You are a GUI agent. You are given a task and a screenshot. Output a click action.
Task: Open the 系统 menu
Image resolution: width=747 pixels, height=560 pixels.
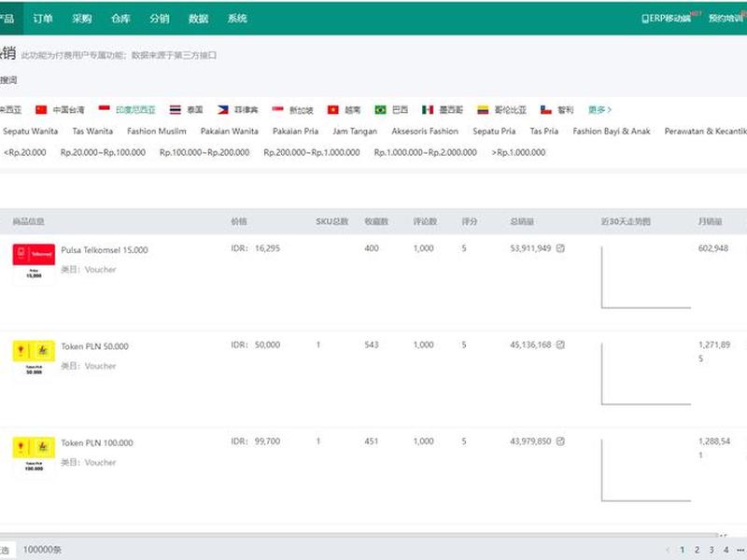coord(237,19)
